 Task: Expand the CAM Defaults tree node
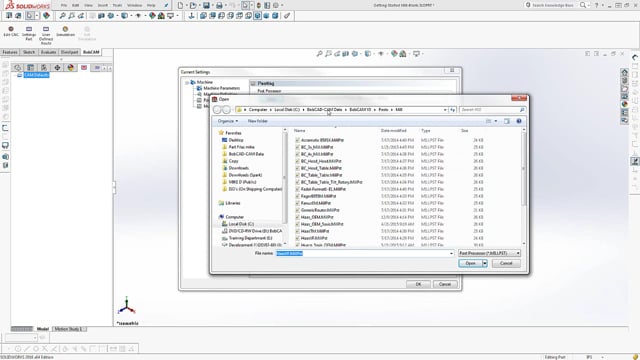15,76
